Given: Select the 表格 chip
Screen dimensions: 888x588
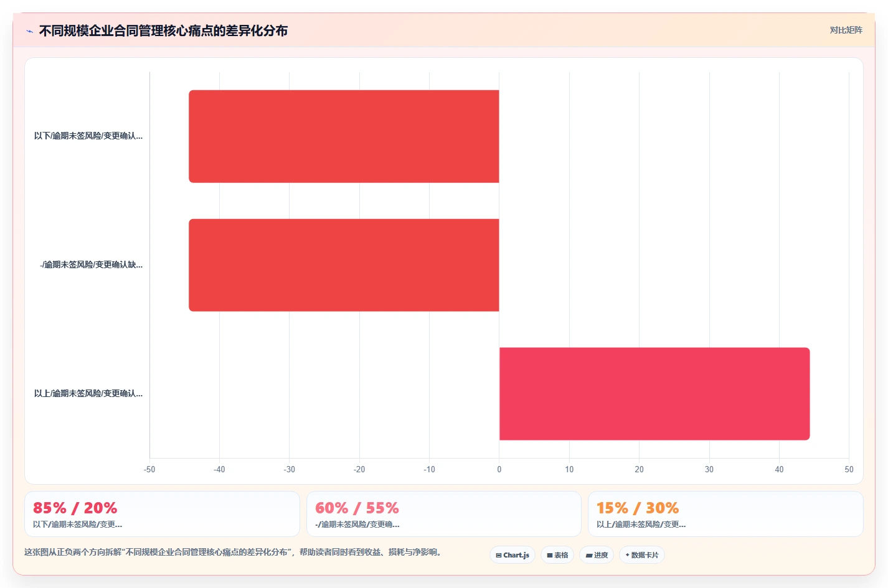Looking at the screenshot, I should tap(557, 555).
